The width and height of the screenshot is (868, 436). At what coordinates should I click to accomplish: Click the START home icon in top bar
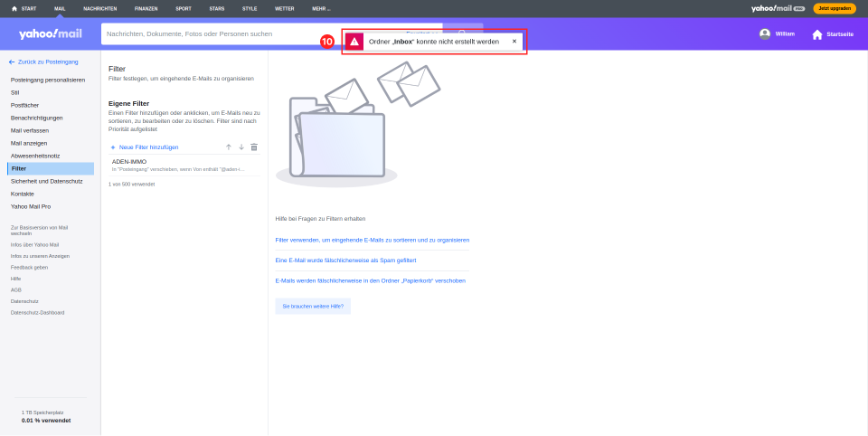(x=14, y=8)
